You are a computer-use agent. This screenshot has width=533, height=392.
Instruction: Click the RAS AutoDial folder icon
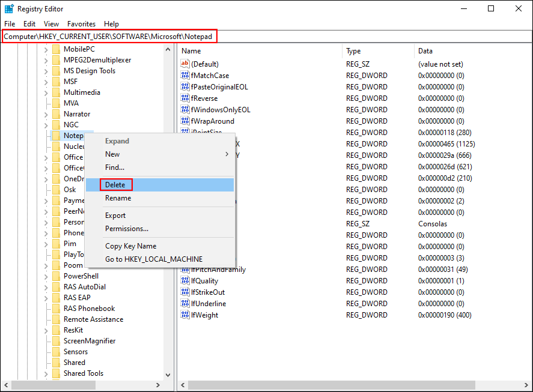pyautogui.click(x=56, y=287)
